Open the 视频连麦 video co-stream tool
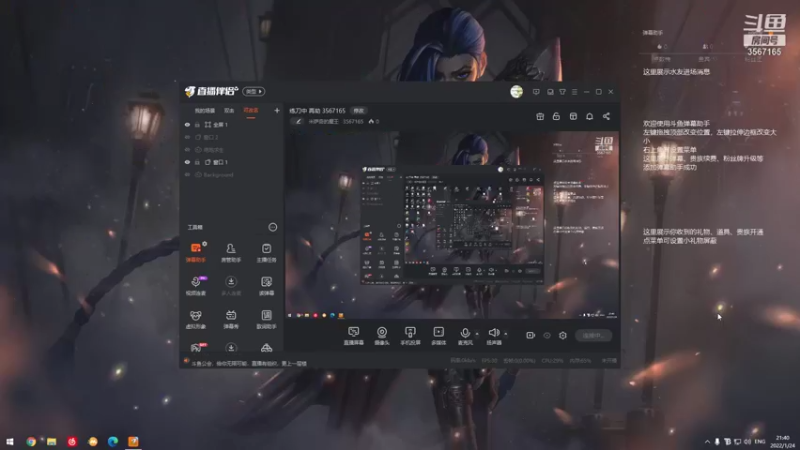Image resolution: width=800 pixels, height=450 pixels. click(195, 286)
